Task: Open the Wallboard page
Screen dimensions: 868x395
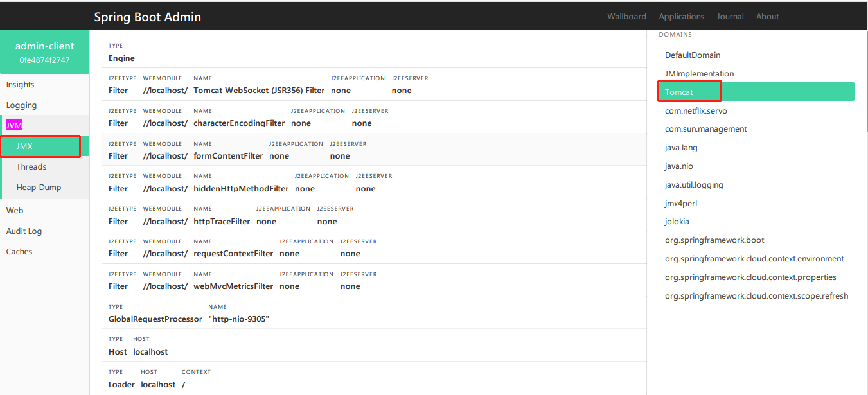Action: click(x=626, y=17)
